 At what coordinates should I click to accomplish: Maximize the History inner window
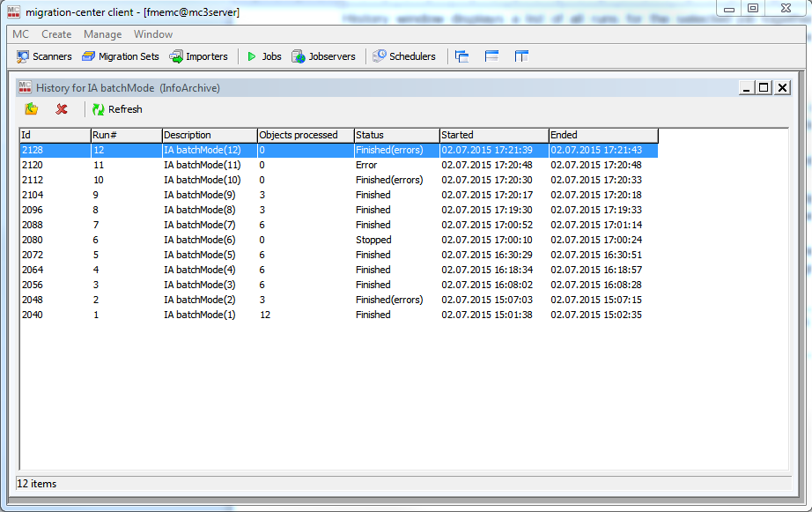point(764,87)
